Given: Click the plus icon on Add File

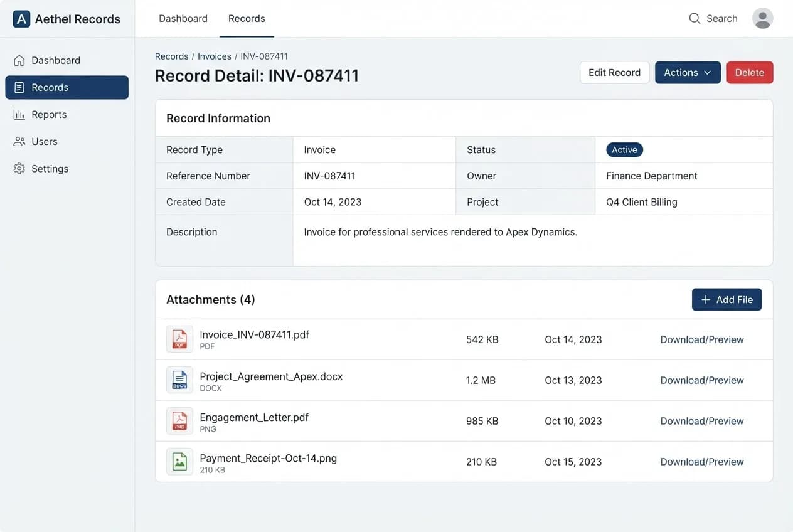Looking at the screenshot, I should click(x=705, y=300).
